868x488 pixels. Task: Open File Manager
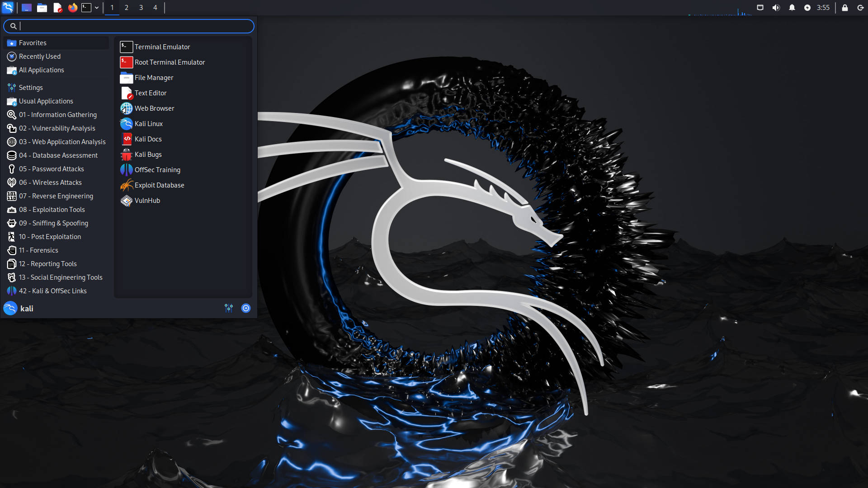pos(154,77)
